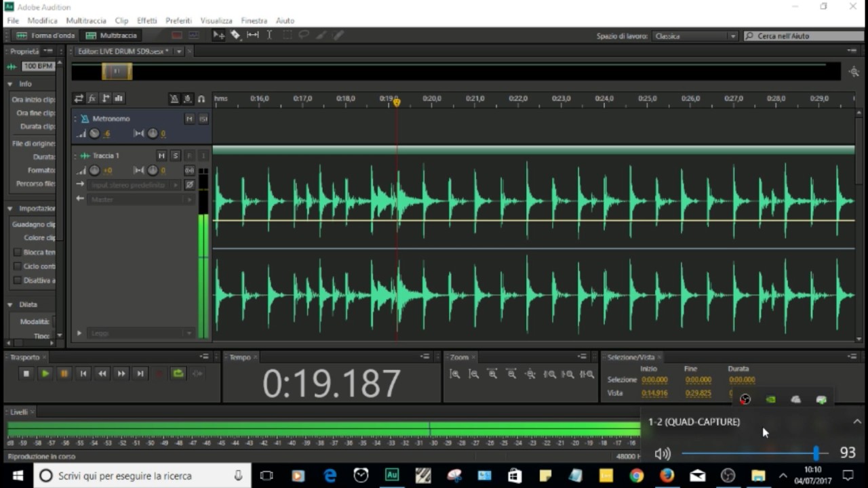868x488 pixels.
Task: Collapse the Dilata section
Action: (10, 305)
